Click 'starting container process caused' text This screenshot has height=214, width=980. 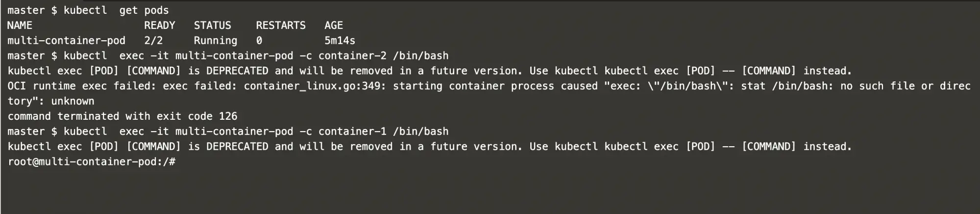coord(495,86)
